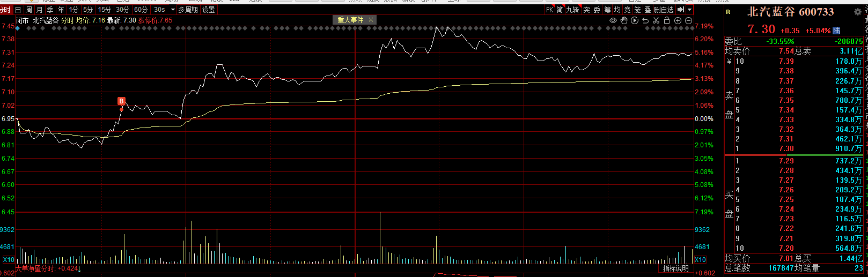868x277 pixels.
Task: Click the 总笔数 value 167847
Action: pyautogui.click(x=781, y=268)
